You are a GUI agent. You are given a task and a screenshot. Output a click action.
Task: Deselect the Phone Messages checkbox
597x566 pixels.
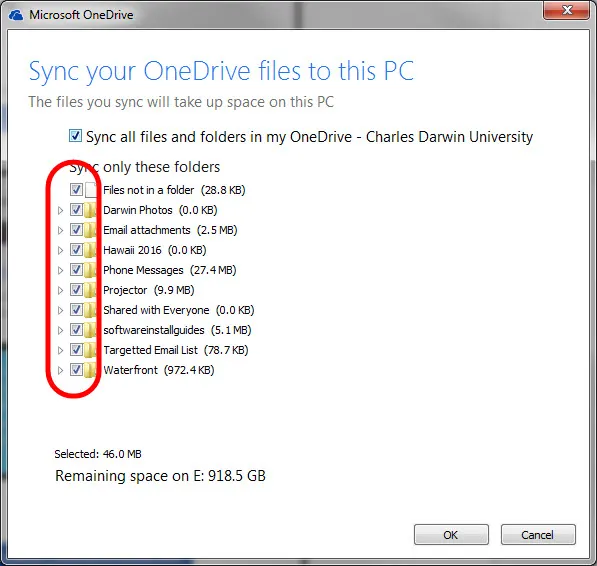76,269
